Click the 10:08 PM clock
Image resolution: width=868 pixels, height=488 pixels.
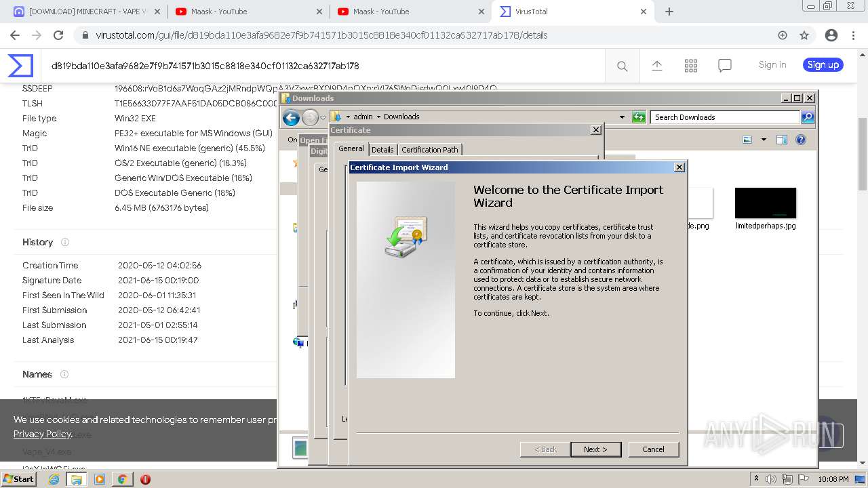coord(833,479)
